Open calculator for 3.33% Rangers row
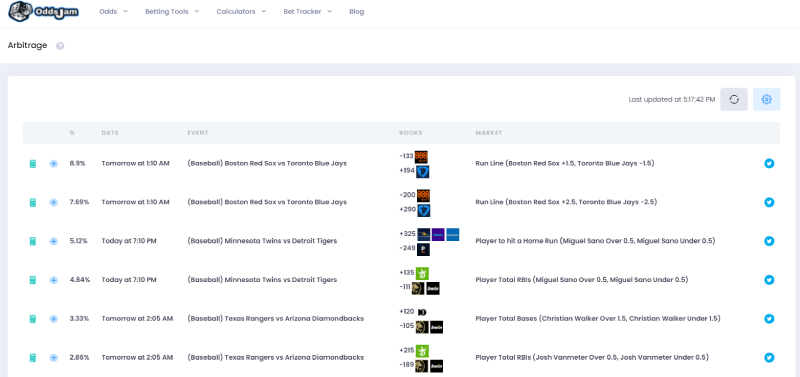This screenshot has height=377, width=800. tap(33, 319)
